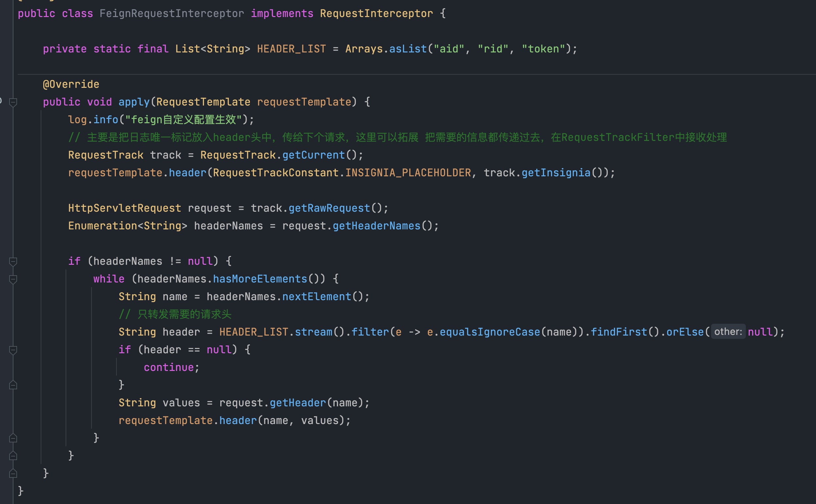
Task: Click the comment mentioning RequestTrackFilter
Action: click(397, 137)
